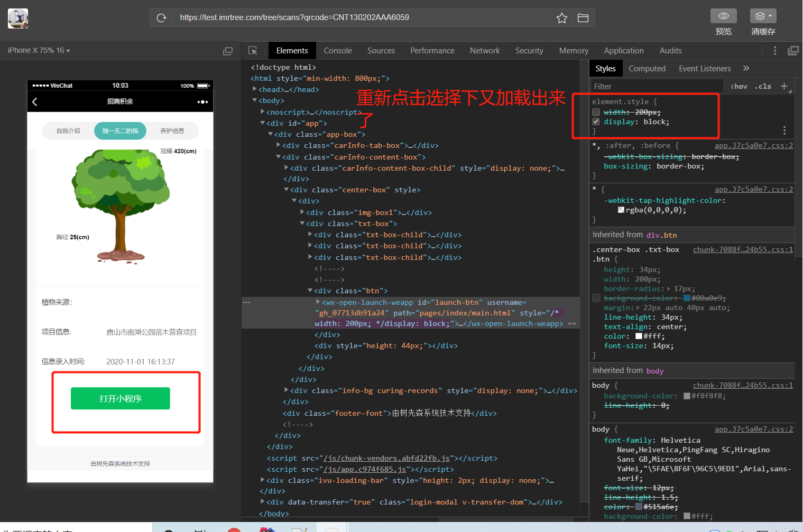Screen dimensions: 803x532
Task: Open the app.c974f685.js script link
Action: 365,469
